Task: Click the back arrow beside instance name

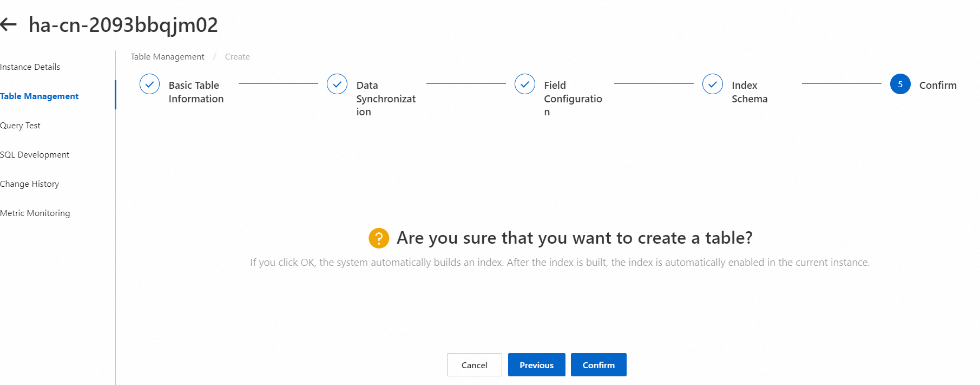Action: point(9,24)
